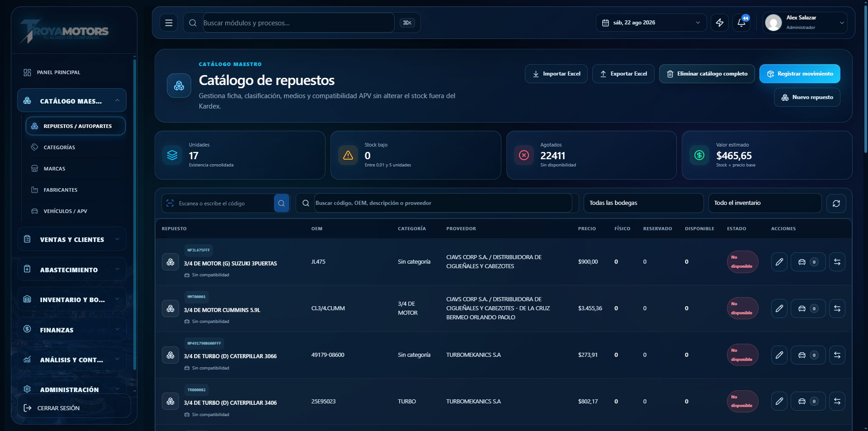Open Categorías menu item
The height and width of the screenshot is (431, 868).
point(75,147)
